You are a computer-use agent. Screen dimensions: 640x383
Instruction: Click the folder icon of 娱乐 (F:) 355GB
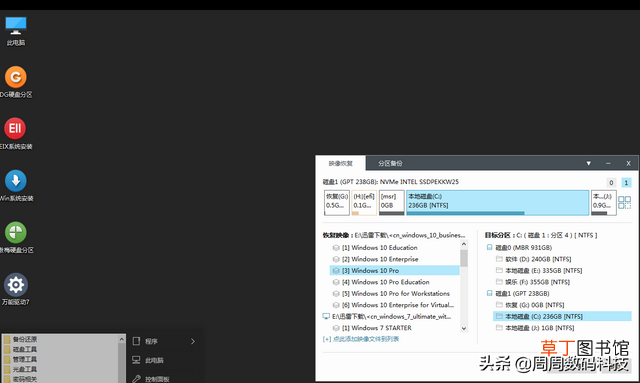coord(499,282)
